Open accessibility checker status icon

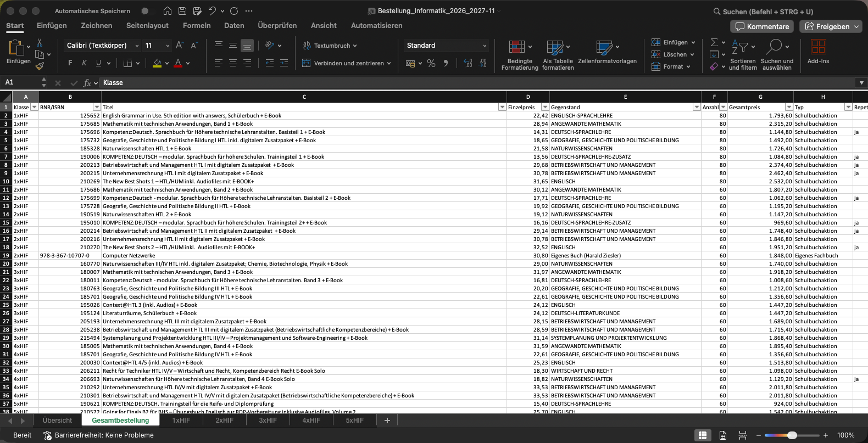click(x=47, y=435)
